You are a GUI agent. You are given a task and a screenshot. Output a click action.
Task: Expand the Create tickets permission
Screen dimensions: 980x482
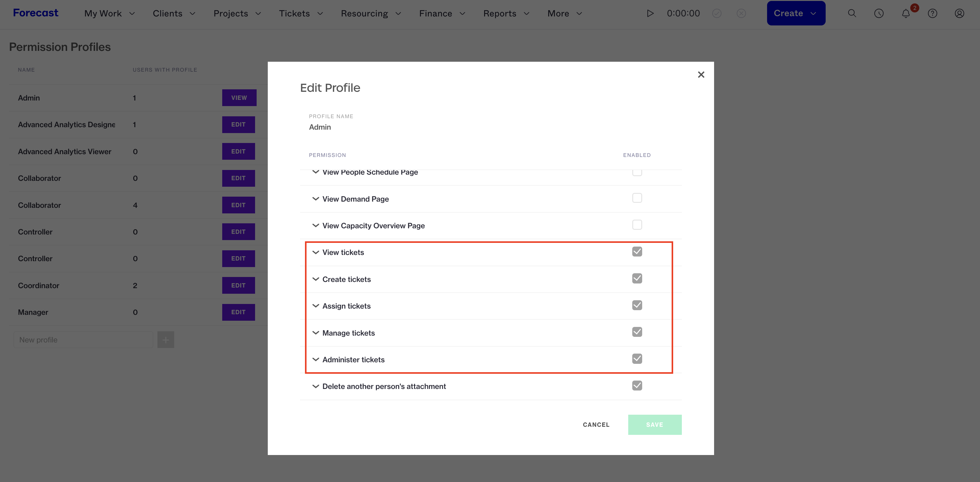pyautogui.click(x=316, y=279)
